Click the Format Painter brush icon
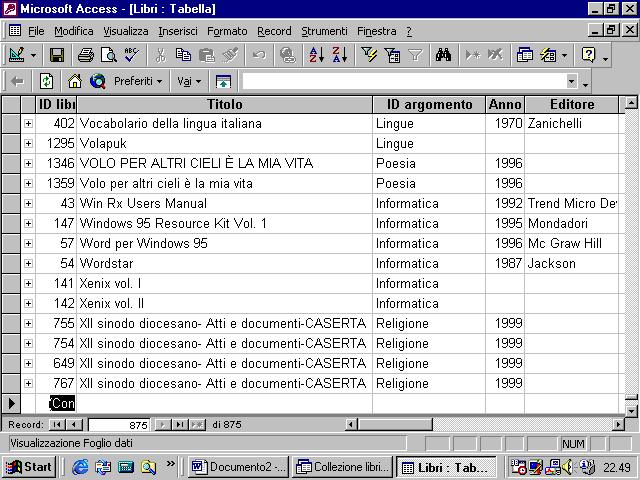The width and height of the screenshot is (640, 480). point(230,55)
